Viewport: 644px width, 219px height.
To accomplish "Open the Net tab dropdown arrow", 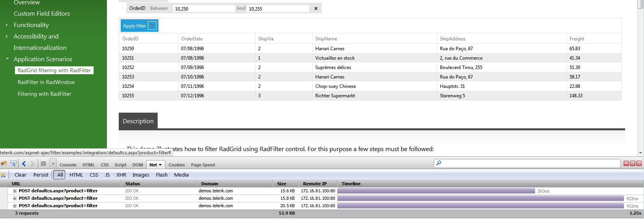I will (160, 165).
